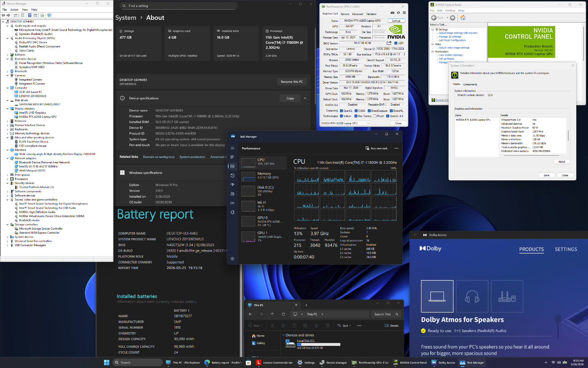Switch to Advanced tab in GPU-Z

click(x=358, y=14)
